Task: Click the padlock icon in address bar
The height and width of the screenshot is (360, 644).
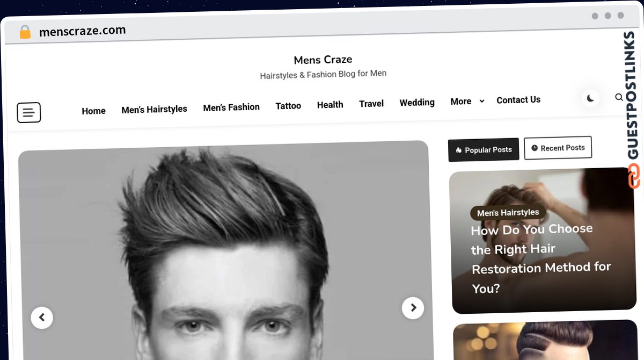Action: [x=25, y=32]
